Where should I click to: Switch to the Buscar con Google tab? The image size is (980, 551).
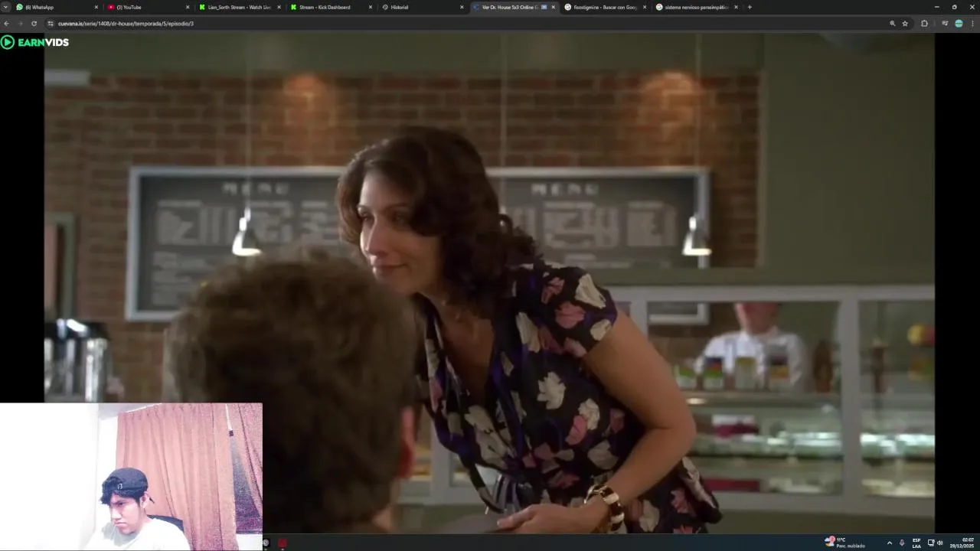click(605, 7)
